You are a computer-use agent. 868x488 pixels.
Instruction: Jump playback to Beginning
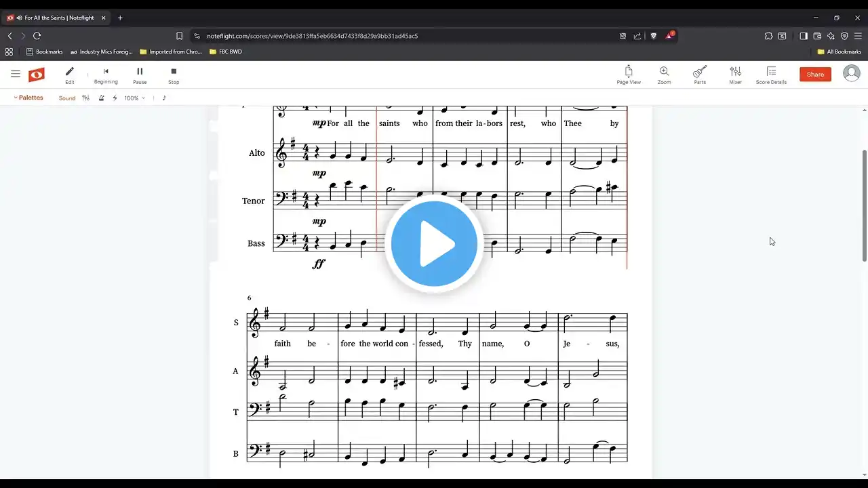tap(106, 75)
